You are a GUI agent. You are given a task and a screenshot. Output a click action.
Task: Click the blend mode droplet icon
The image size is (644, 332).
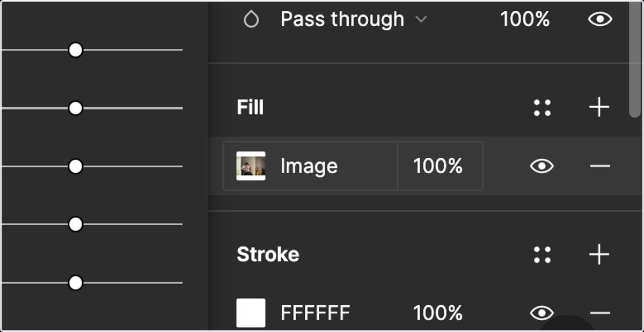tap(251, 20)
